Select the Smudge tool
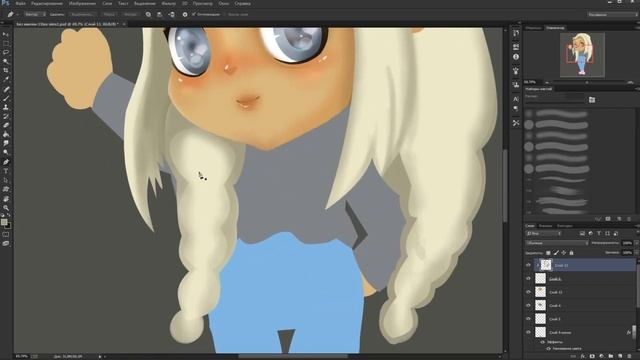This screenshot has width=640, height=360. pyautogui.click(x=6, y=143)
